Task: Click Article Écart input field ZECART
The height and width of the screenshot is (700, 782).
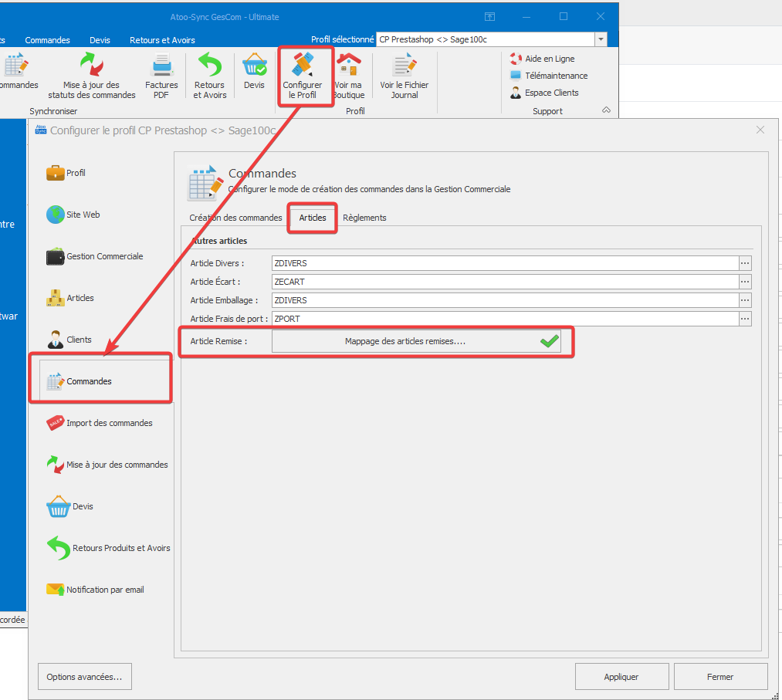Action: click(x=505, y=282)
